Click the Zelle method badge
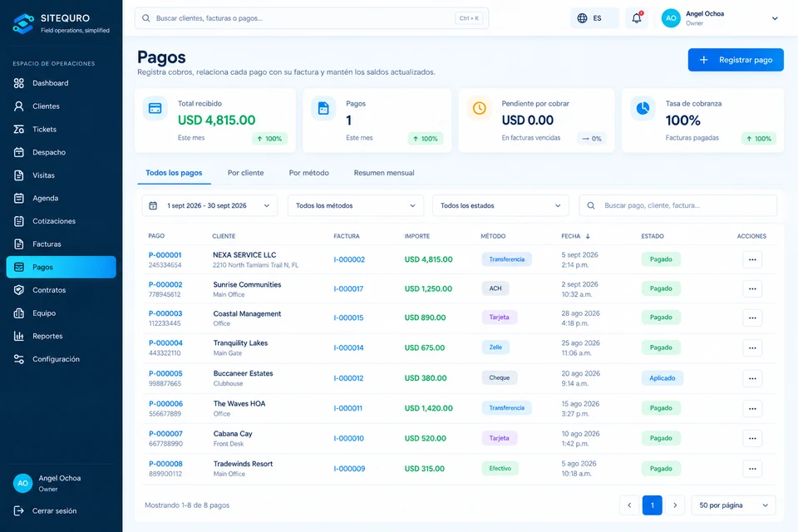Image resolution: width=798 pixels, height=532 pixels. click(495, 347)
